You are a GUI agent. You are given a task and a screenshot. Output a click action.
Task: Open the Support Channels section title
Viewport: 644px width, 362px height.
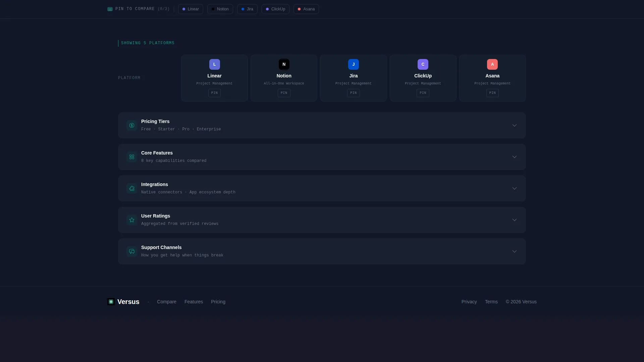pos(161,247)
